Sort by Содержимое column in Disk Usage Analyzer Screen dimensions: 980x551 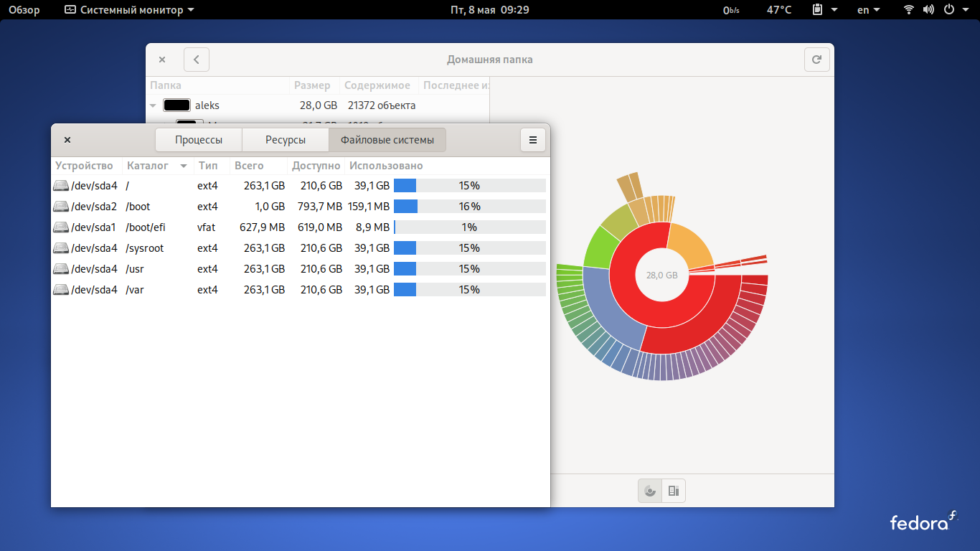pos(377,85)
